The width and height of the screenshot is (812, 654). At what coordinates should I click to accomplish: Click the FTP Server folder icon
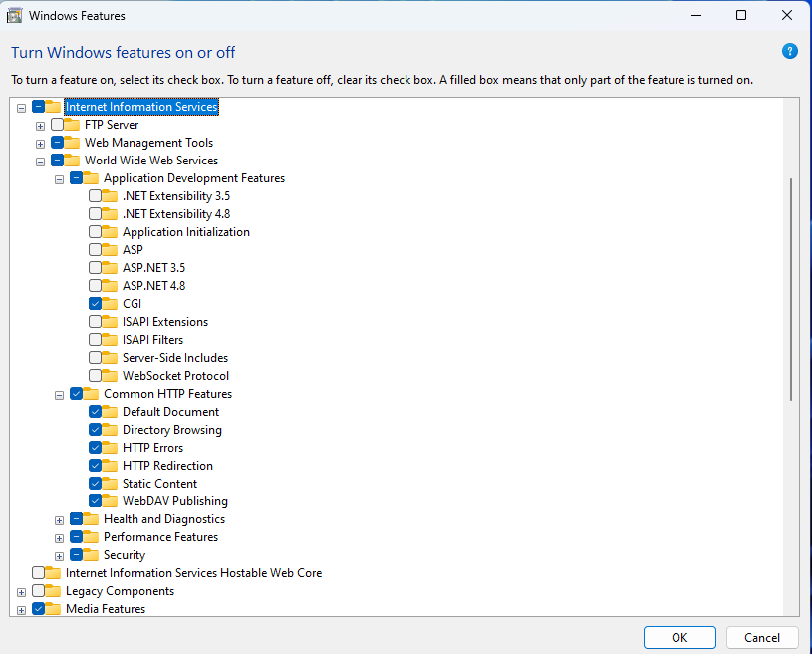tap(72, 125)
